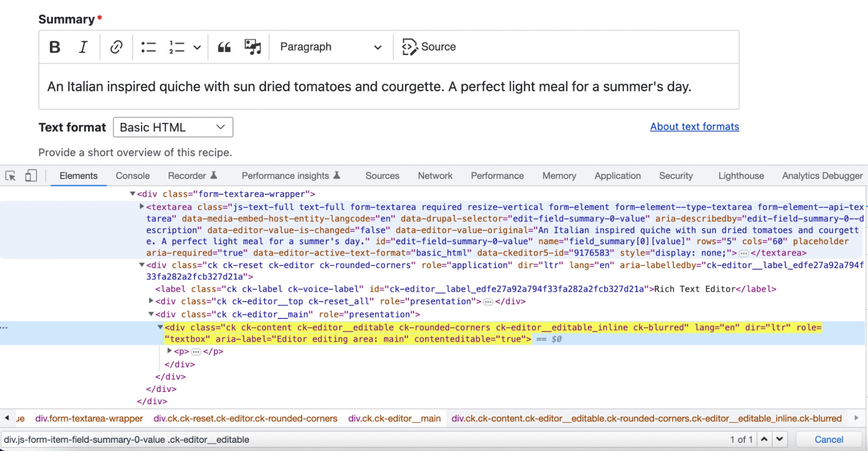Viewport: 868px width, 451px height.
Task: Switch to the Network tab
Action: 435,176
